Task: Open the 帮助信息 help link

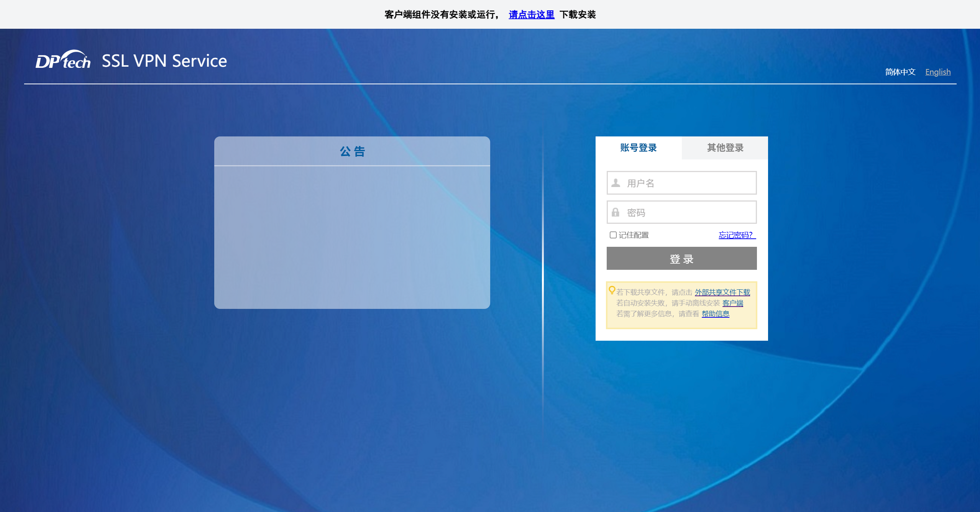Action: [715, 314]
